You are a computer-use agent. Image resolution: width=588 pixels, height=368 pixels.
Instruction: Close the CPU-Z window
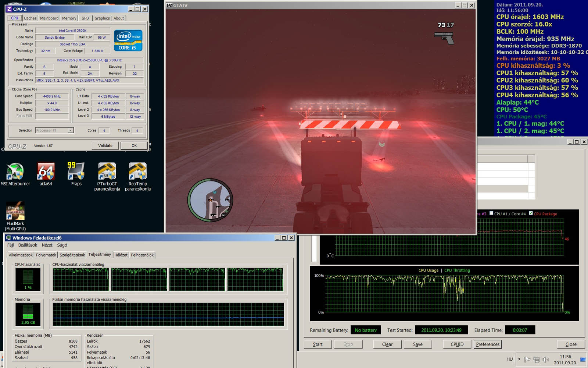coord(145,9)
